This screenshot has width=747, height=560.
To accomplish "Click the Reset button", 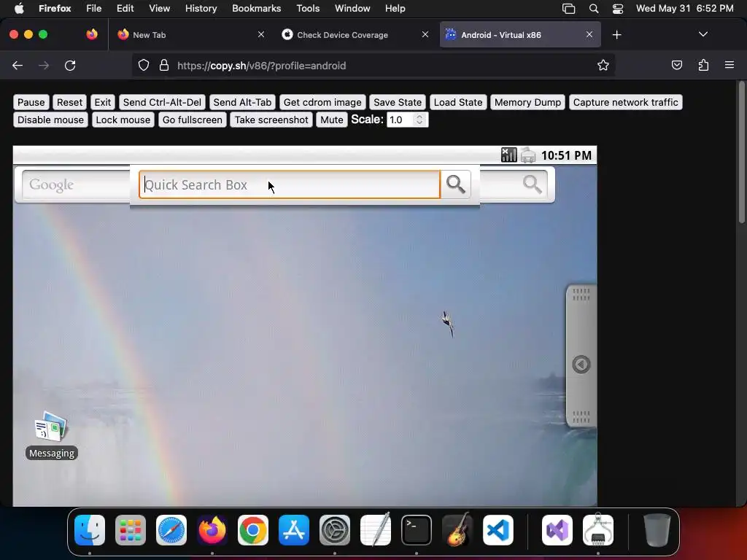I will [x=69, y=102].
